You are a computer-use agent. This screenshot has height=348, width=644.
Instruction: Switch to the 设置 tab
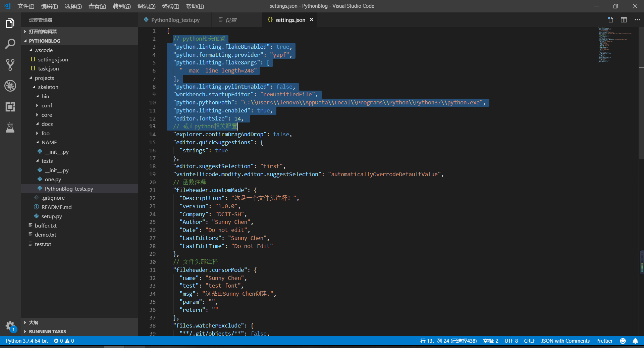click(236, 20)
